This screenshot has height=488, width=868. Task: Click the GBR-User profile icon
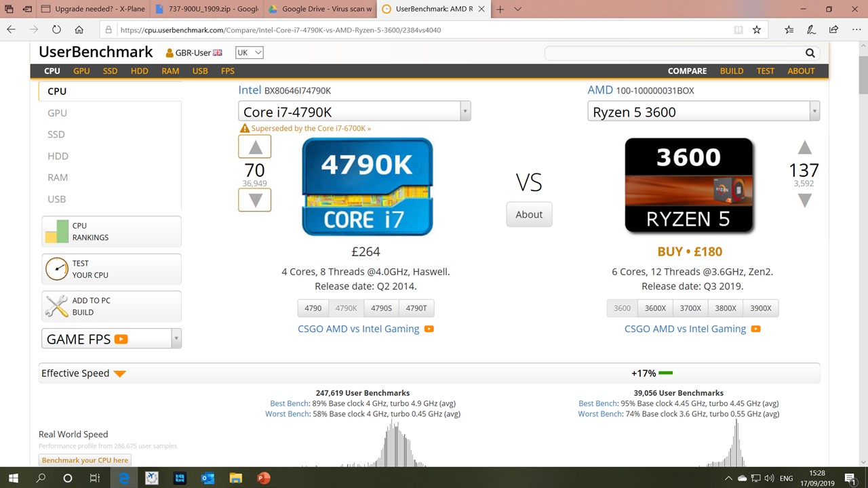click(170, 53)
